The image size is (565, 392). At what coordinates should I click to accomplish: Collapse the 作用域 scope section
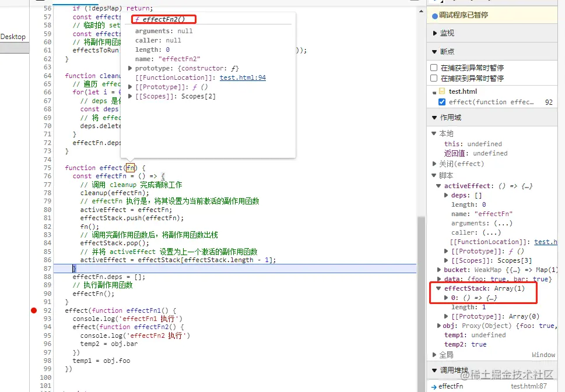434,118
